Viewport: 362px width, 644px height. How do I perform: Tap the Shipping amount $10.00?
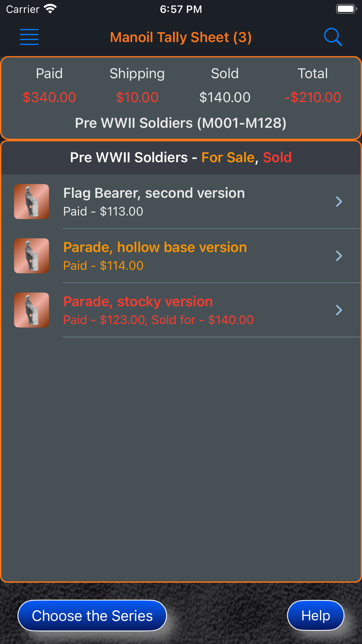(137, 97)
